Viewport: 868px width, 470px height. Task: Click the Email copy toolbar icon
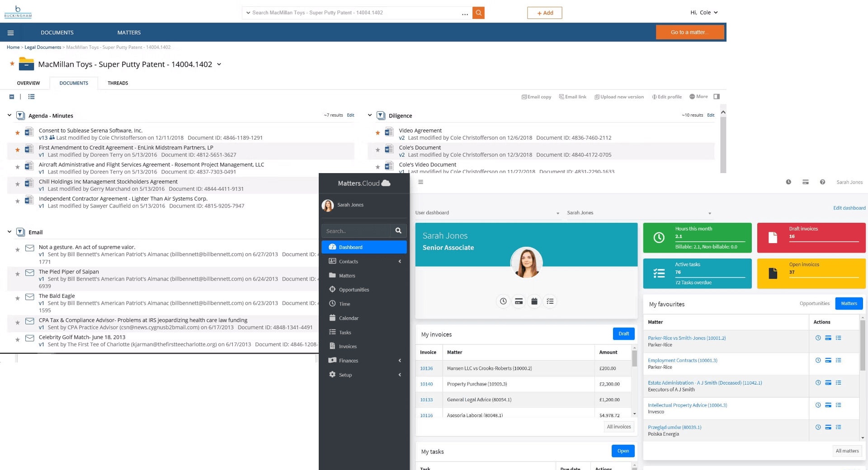536,97
